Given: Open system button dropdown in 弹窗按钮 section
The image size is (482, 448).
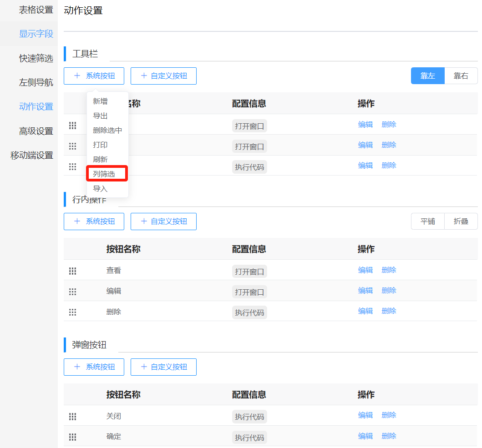Looking at the screenshot, I should [x=94, y=367].
